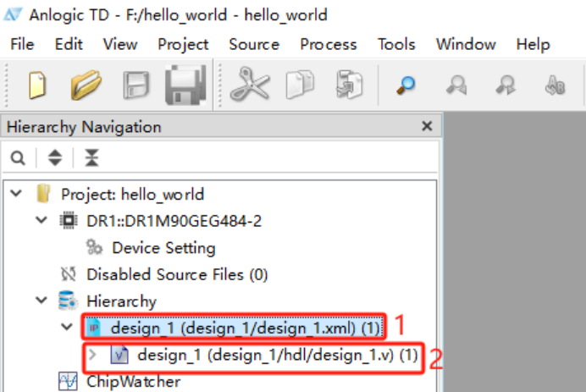Click the IP icon of design_1.xml
This screenshot has height=392, width=586.
point(93,328)
